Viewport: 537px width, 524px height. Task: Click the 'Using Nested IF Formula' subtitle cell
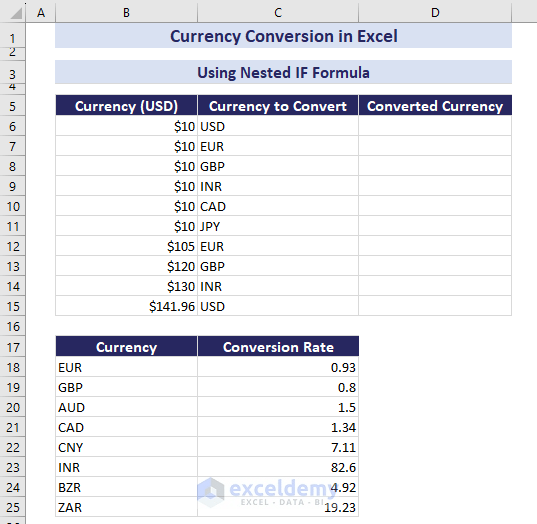coord(284,72)
